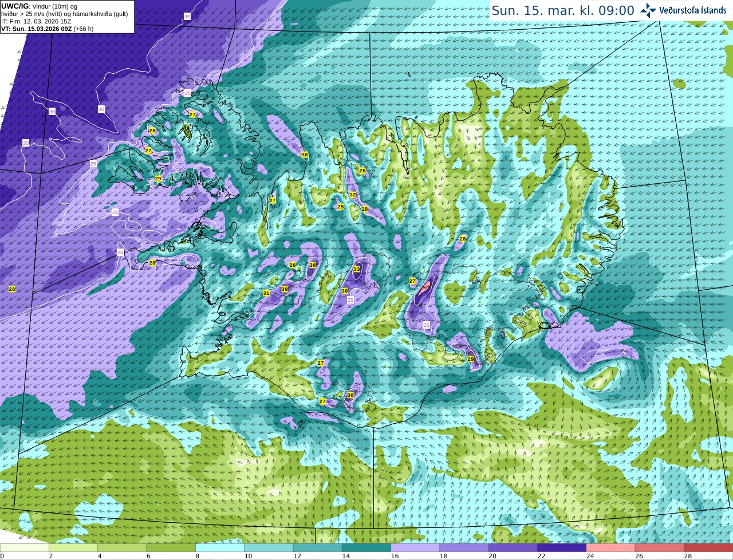Pick the pink 24–26 m/s color swatch

click(x=610, y=547)
